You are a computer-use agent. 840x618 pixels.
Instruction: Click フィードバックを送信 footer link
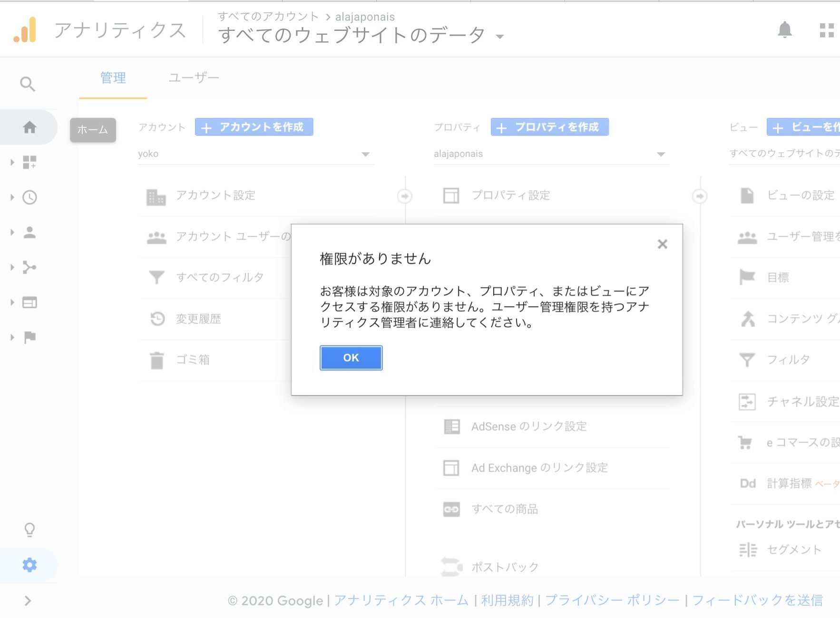pos(757,600)
